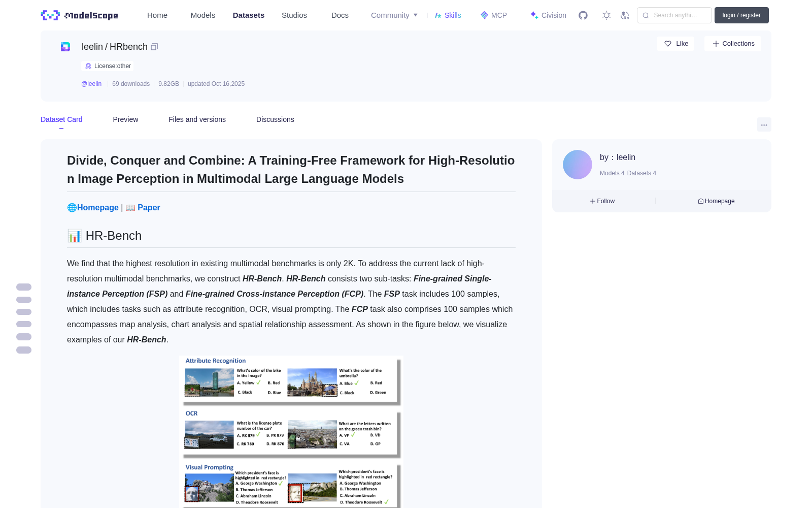The image size is (812, 508).
Task: Add dataset to Collections
Action: (733, 44)
